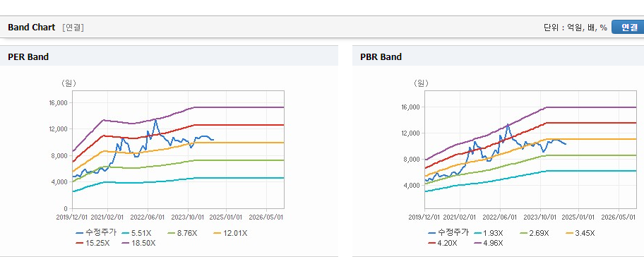This screenshot has width=644, height=257.
Task: Toggle 수정주가 legend in PBR Band chart
Action: click(448, 233)
